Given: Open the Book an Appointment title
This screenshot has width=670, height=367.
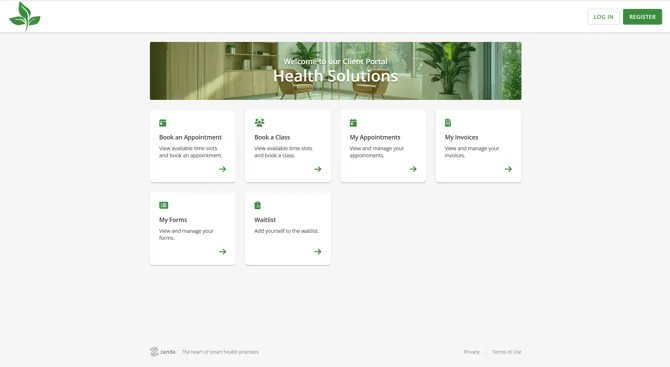Looking at the screenshot, I should tap(190, 137).
